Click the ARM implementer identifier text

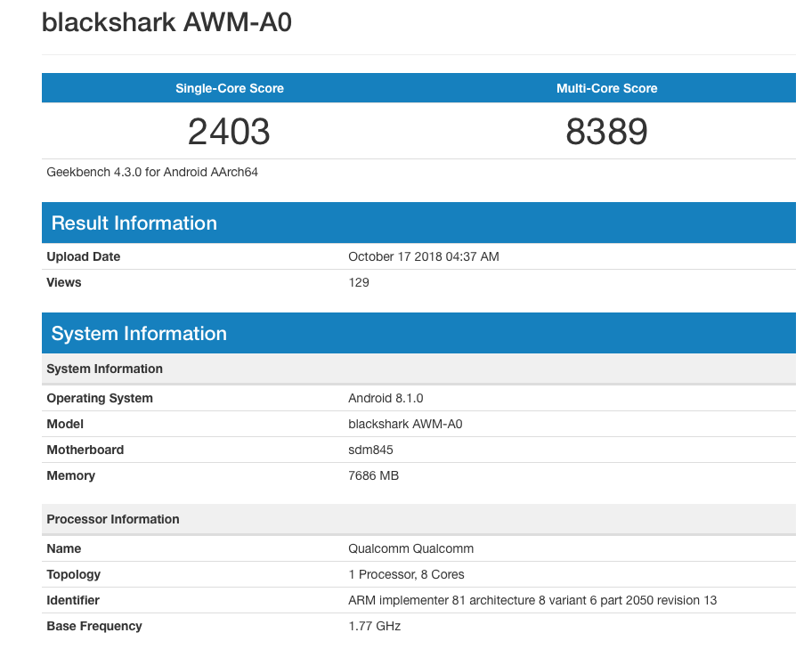(x=532, y=600)
